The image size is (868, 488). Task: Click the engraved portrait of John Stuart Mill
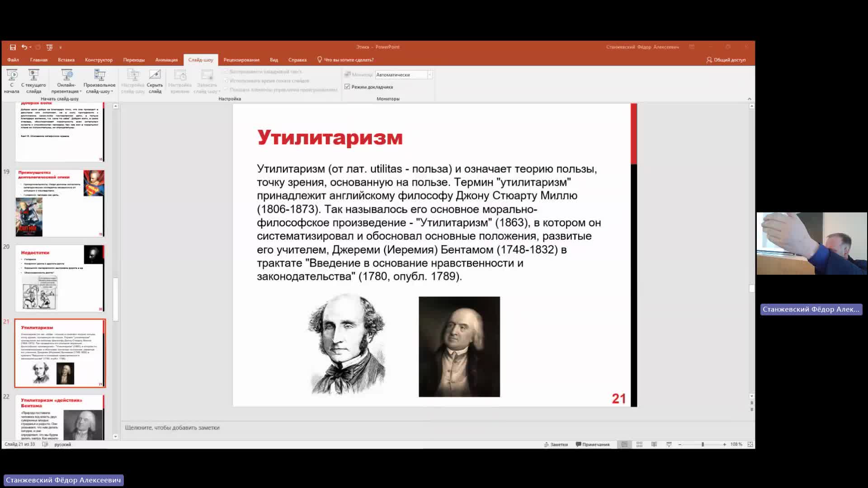pos(346,344)
